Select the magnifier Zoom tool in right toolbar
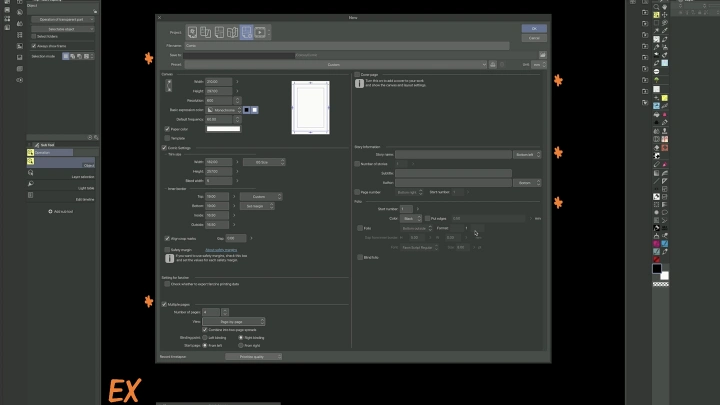This screenshot has width=720, height=405. (656, 7)
